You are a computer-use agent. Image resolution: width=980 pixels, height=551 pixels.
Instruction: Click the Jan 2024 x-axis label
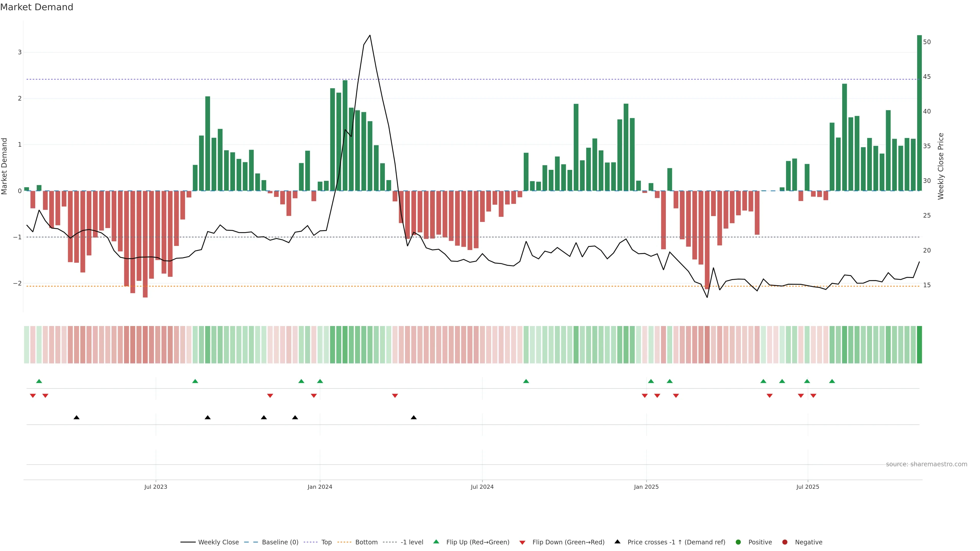coord(320,487)
